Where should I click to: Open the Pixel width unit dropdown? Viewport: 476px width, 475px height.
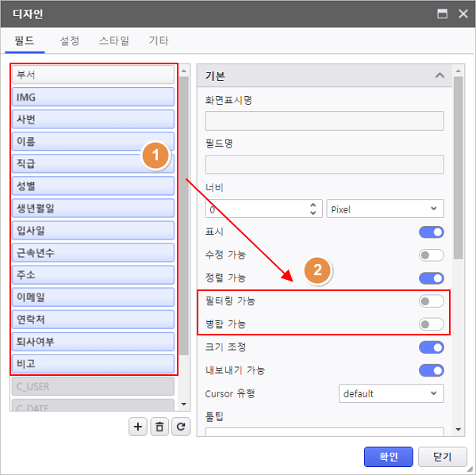[x=385, y=209]
